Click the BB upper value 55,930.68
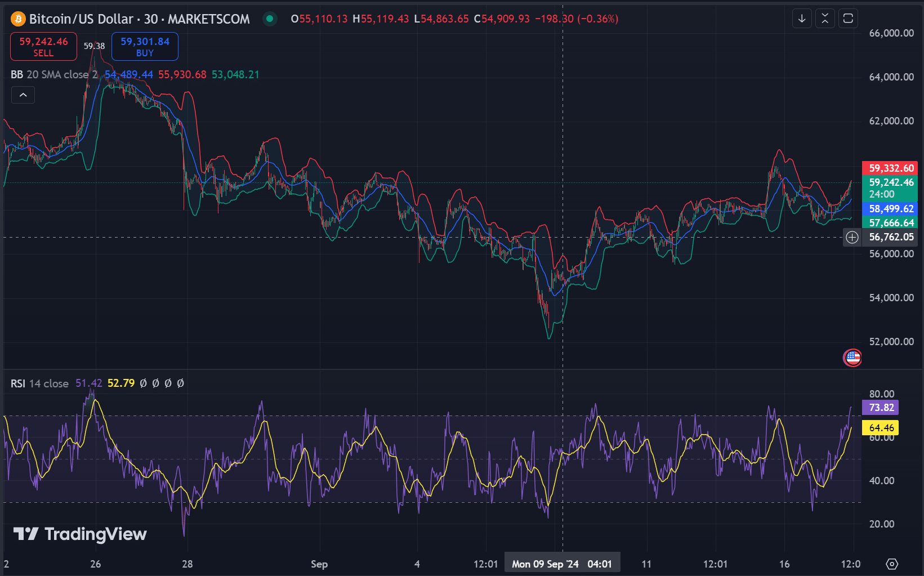Image resolution: width=924 pixels, height=576 pixels. pyautogui.click(x=182, y=74)
